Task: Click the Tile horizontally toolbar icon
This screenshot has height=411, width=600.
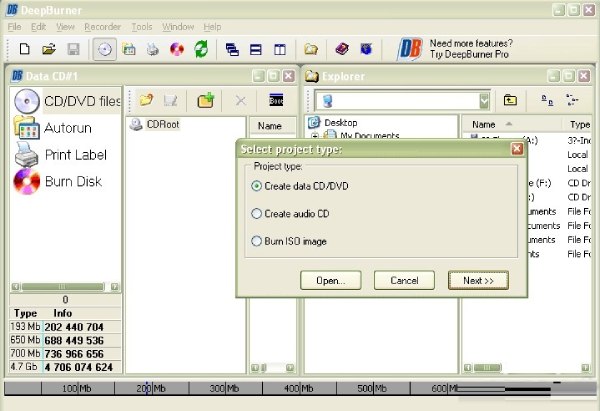Action: point(256,49)
